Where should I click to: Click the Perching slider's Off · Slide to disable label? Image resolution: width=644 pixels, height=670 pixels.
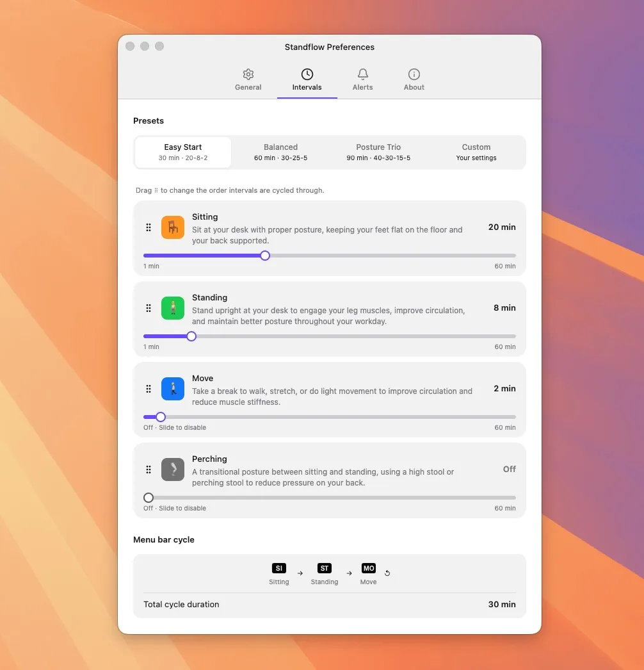[x=175, y=508]
